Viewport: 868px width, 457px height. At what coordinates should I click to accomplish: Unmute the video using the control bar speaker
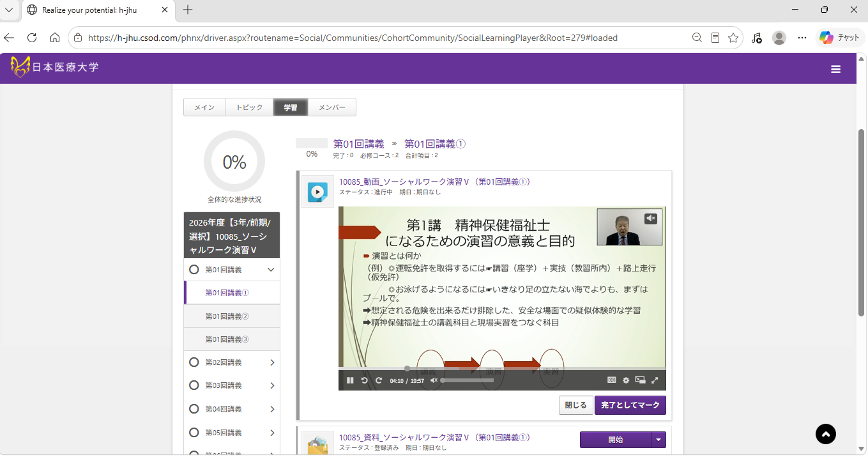click(x=434, y=380)
